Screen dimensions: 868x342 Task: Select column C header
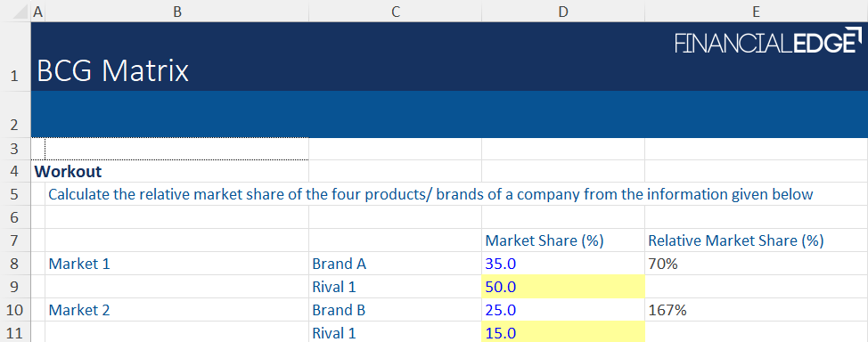(x=396, y=12)
